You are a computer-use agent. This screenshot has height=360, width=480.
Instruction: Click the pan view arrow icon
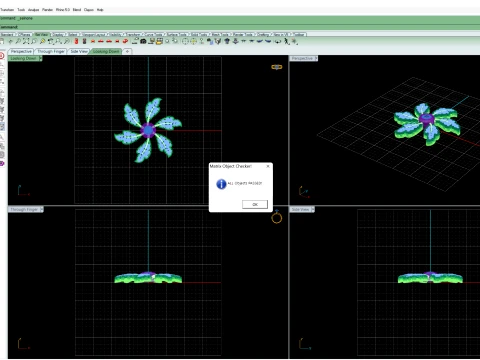point(10,41)
